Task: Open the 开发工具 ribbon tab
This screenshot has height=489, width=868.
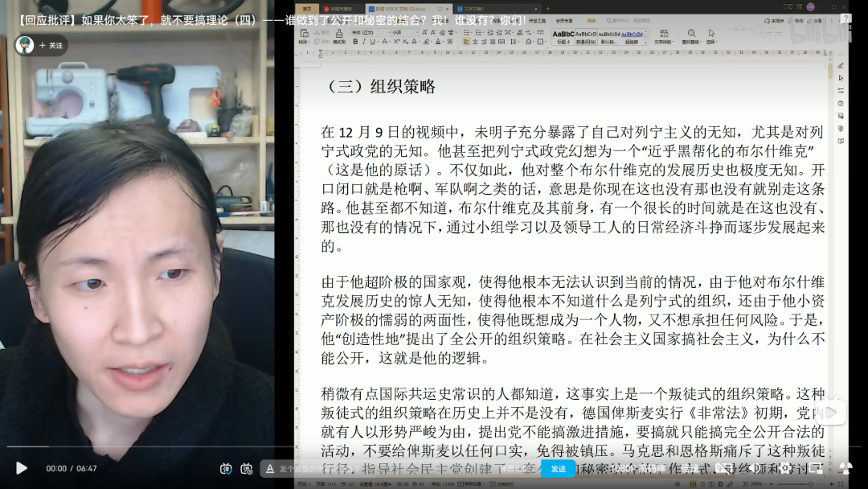Action: click(x=537, y=20)
